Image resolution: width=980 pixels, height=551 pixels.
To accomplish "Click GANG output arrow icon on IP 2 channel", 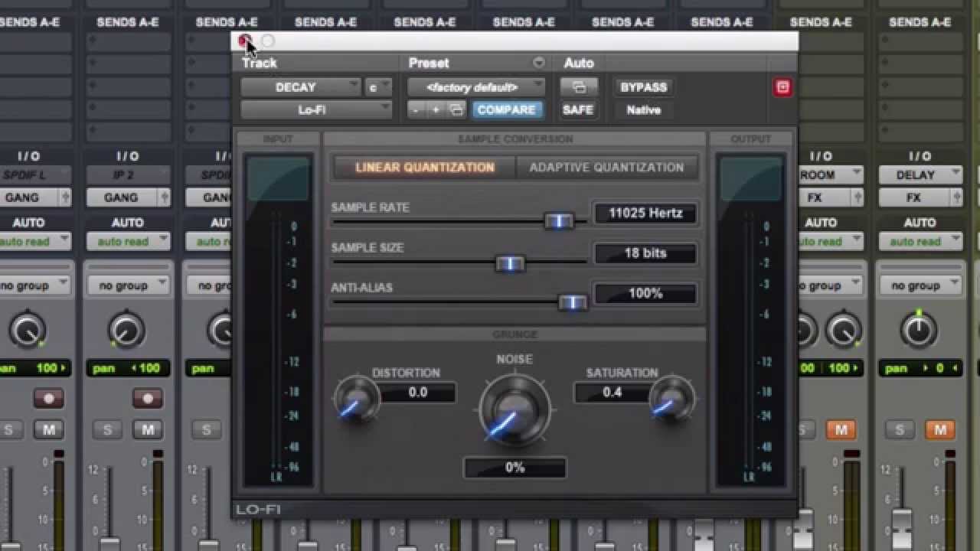I will point(165,197).
